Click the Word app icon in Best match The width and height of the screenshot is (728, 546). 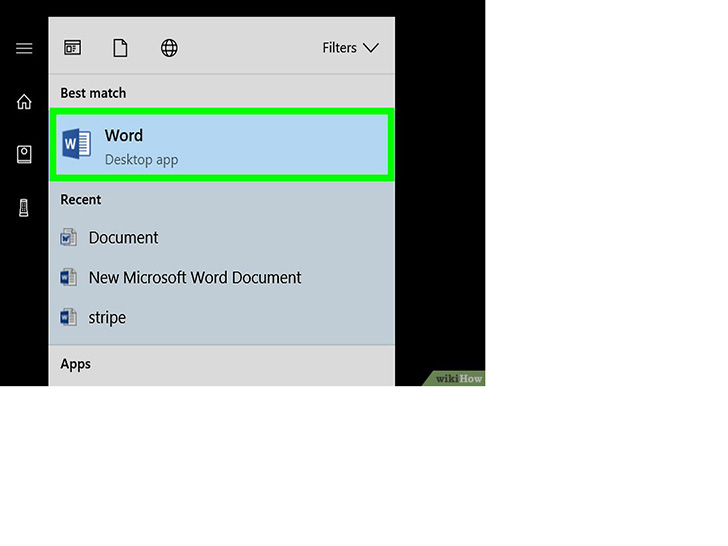pyautogui.click(x=76, y=145)
